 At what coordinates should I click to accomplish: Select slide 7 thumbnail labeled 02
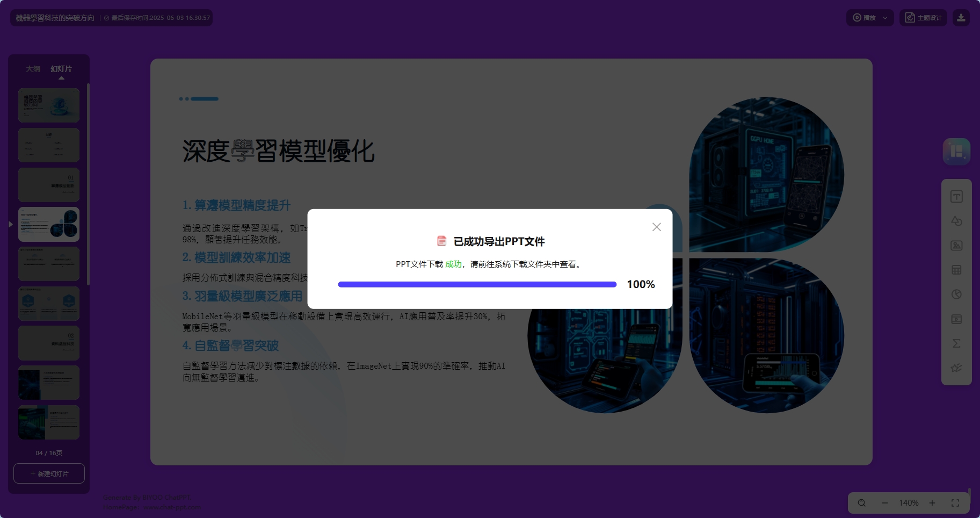(49, 343)
